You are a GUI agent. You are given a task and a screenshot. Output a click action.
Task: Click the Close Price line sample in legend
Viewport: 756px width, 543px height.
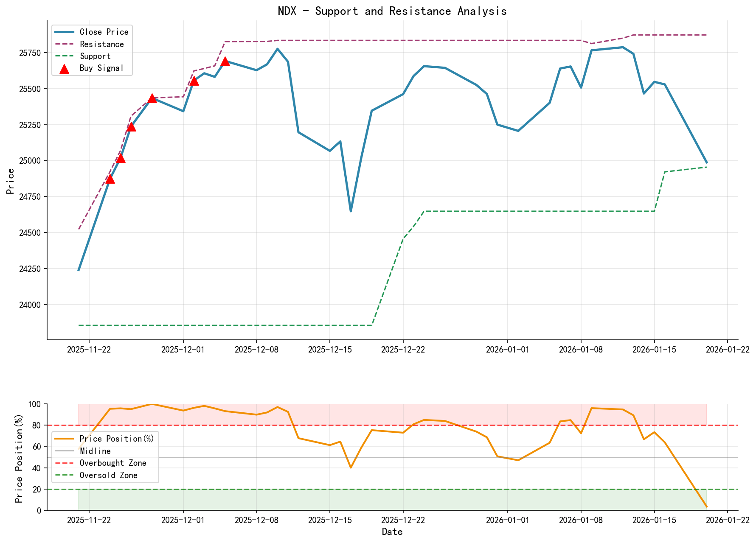coord(64,32)
